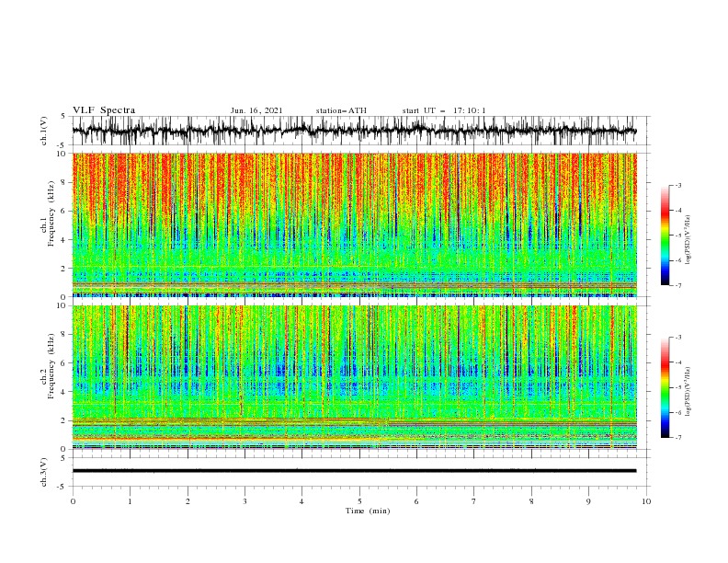
Task: Click the "Time (min)" axis title
Action: point(368,511)
